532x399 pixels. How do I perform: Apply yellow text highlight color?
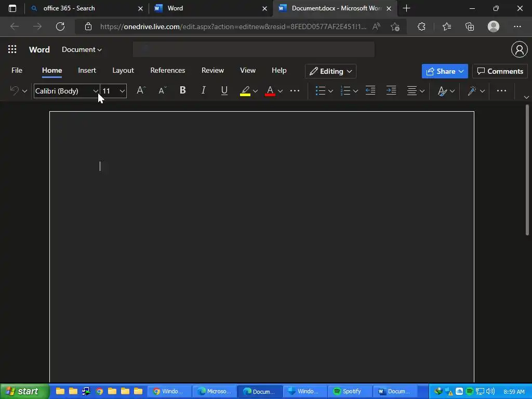[x=245, y=90]
